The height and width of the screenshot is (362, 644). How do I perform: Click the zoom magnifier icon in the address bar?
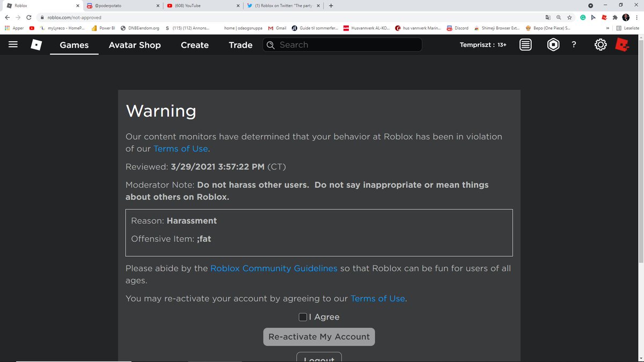pos(559,17)
